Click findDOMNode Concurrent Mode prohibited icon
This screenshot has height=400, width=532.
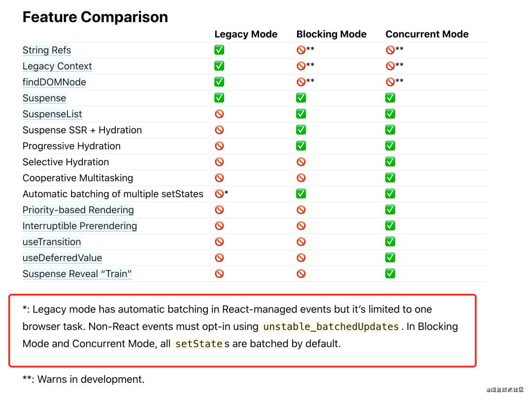390,82
